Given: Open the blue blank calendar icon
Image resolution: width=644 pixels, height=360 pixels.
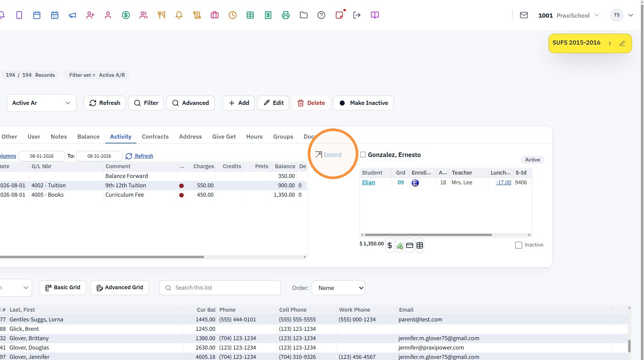Looking at the screenshot, I should pos(37,15).
